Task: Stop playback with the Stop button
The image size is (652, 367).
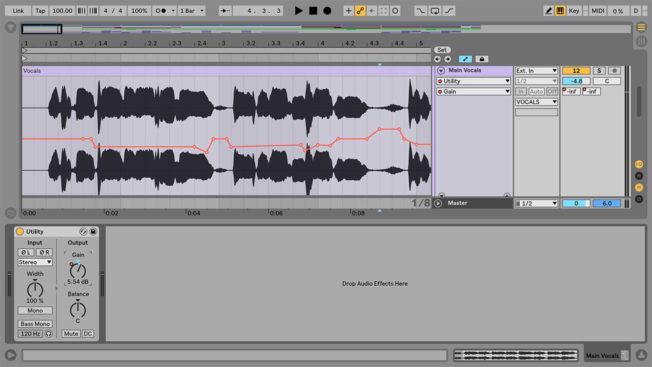Action: pos(313,11)
